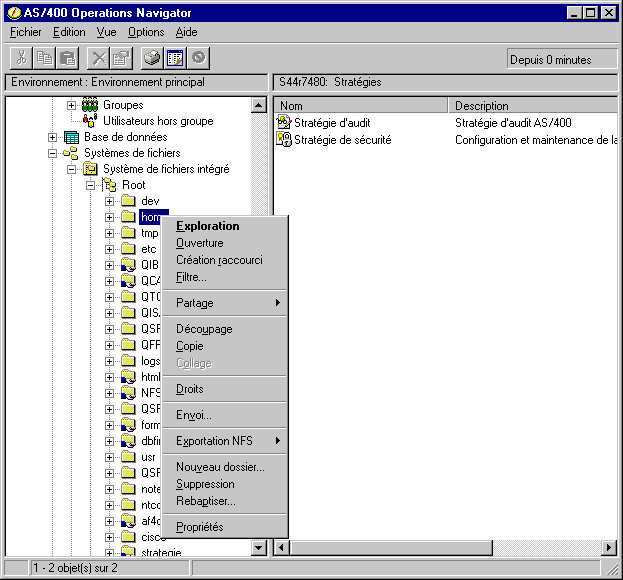Choose Suppression in the context menu
623x580 pixels.
(x=224, y=484)
